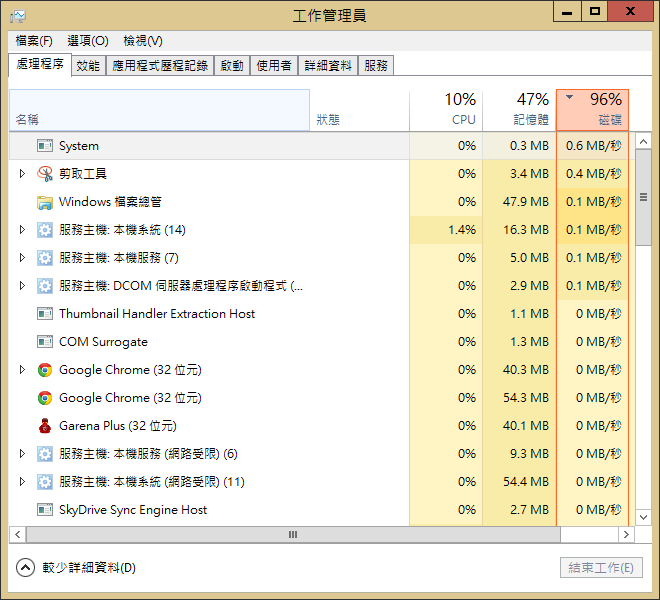Click the COM Surrogate process icon
The image size is (660, 600).
45,342
